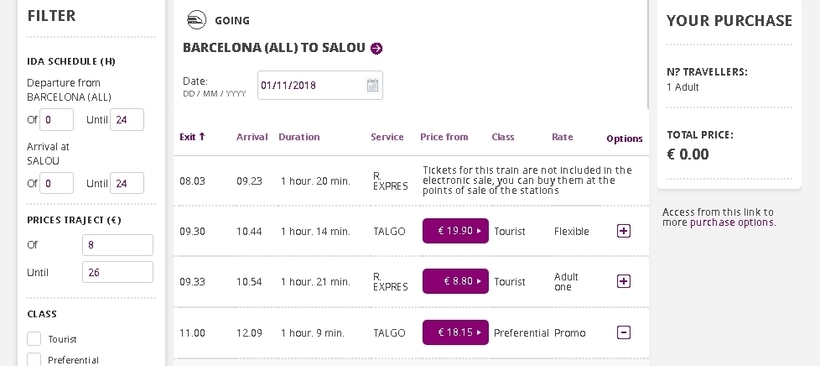Sort trains by Arrival column header
The width and height of the screenshot is (820, 366).
coord(252,137)
